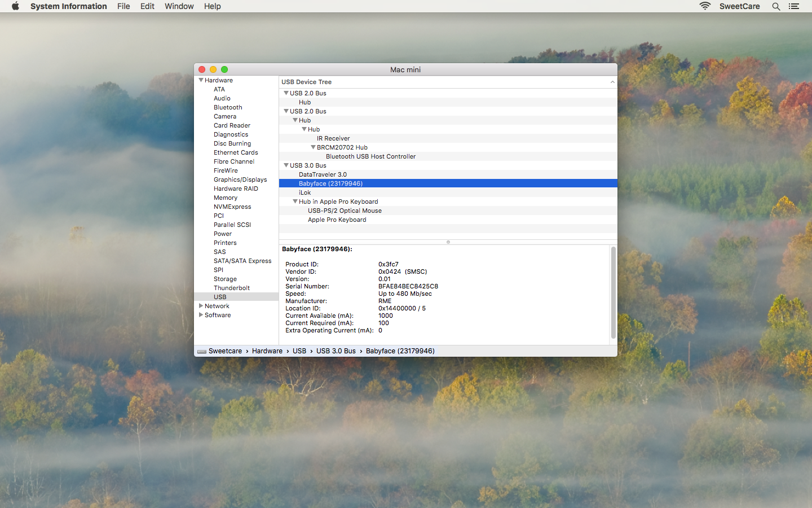The width and height of the screenshot is (812, 508).
Task: Collapse the USB 3.0 Bus tree
Action: 286,165
